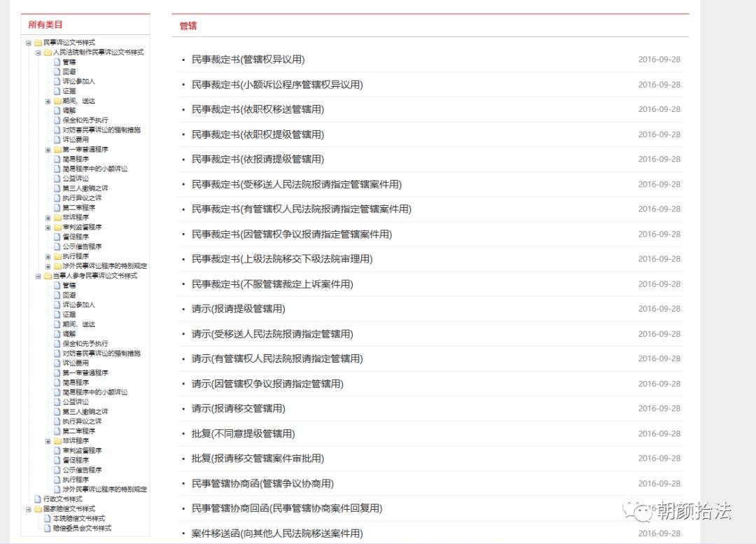Collapse the top-level 民事诉讼文书样式 node
756x544 pixels.
(x=29, y=43)
